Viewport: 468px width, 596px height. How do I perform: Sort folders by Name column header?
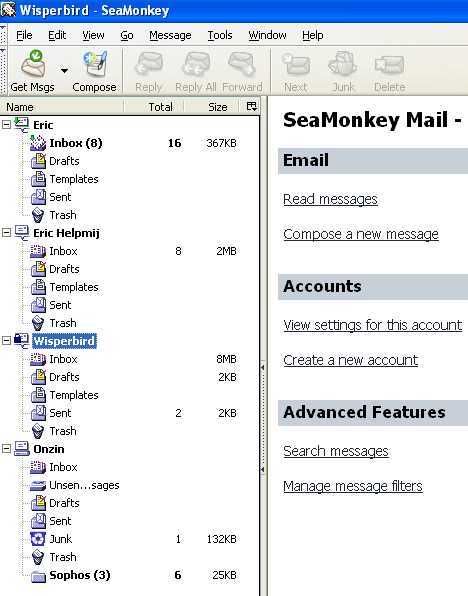point(62,107)
